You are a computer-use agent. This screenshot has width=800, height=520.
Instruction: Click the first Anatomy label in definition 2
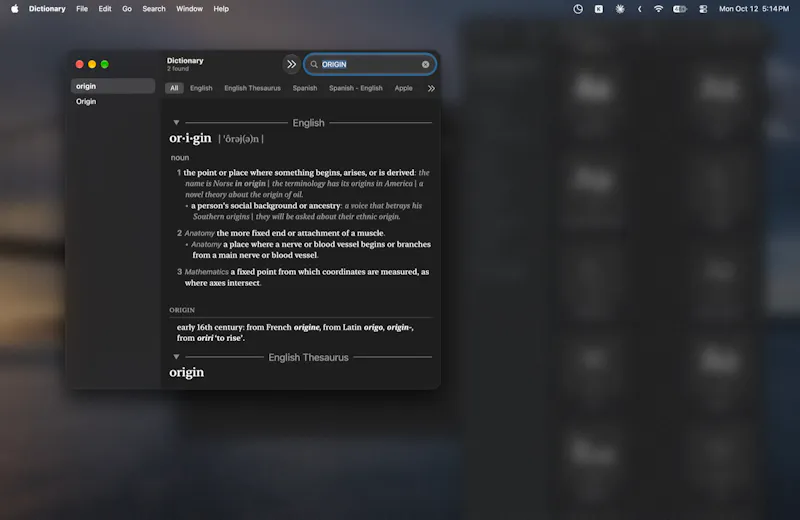click(199, 233)
